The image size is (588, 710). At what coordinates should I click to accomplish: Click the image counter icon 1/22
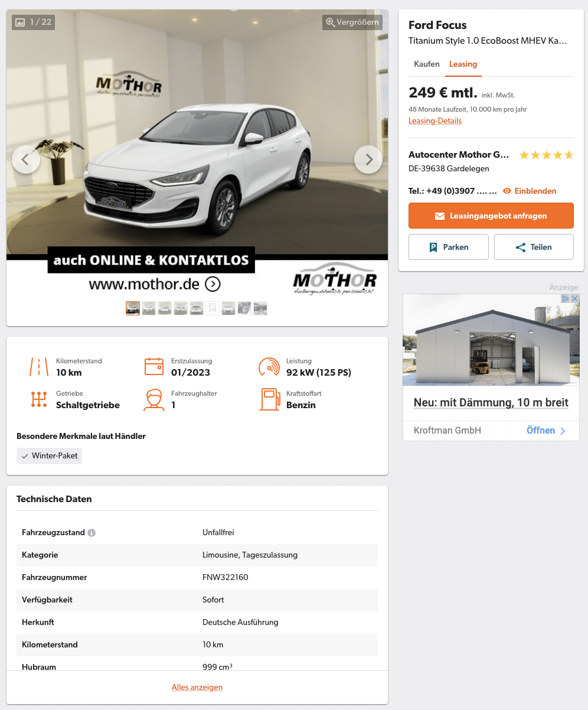(21, 22)
